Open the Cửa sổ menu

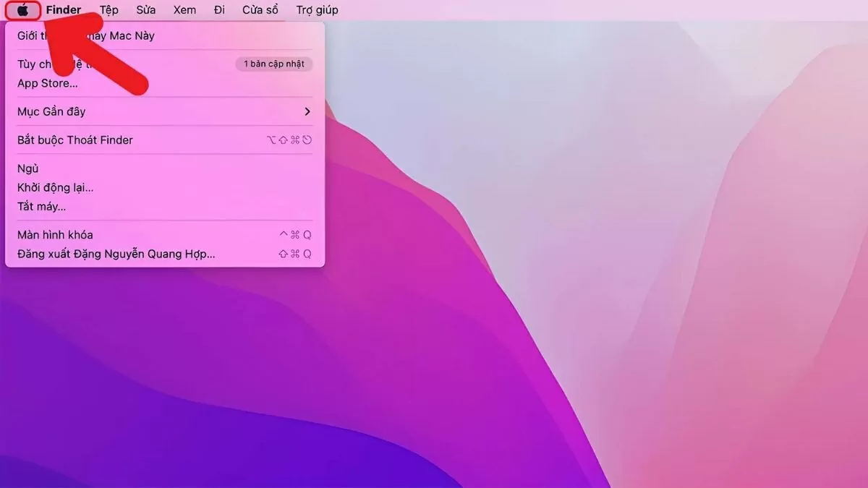[260, 9]
